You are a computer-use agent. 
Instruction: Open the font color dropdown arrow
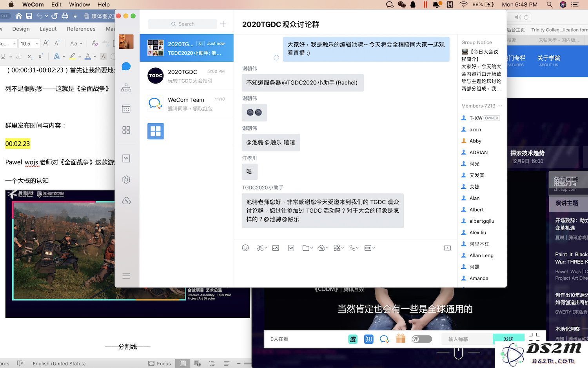point(95,56)
